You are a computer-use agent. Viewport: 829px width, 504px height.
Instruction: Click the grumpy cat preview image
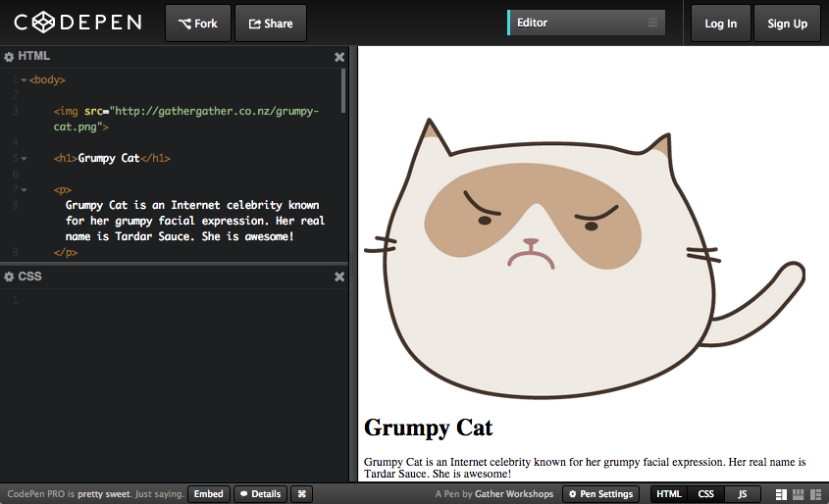tap(584, 258)
